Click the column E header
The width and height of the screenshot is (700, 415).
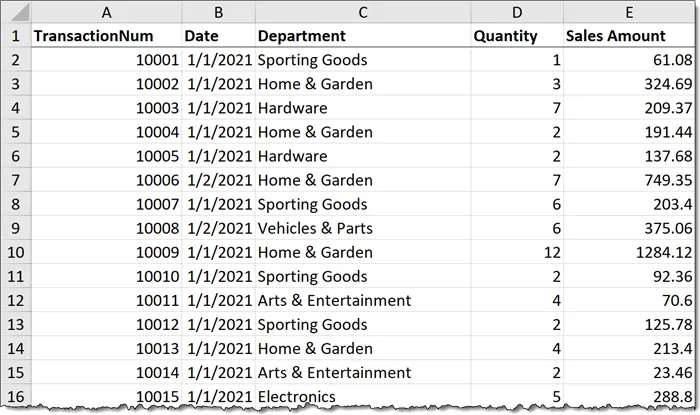click(628, 12)
